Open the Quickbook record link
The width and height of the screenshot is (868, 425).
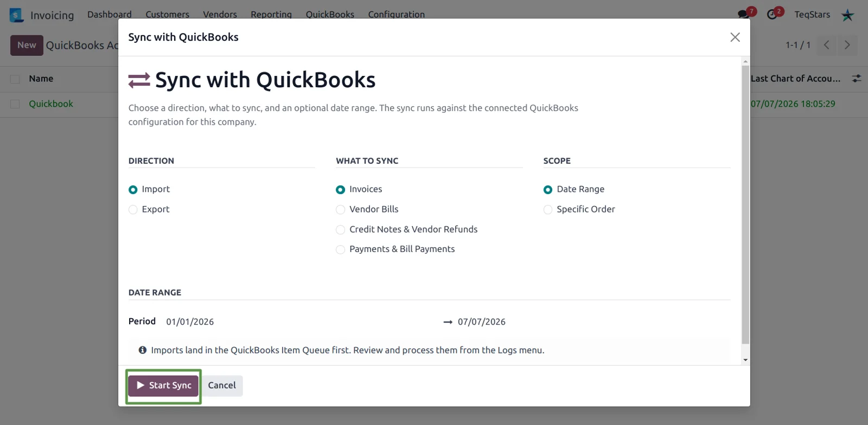click(x=51, y=104)
